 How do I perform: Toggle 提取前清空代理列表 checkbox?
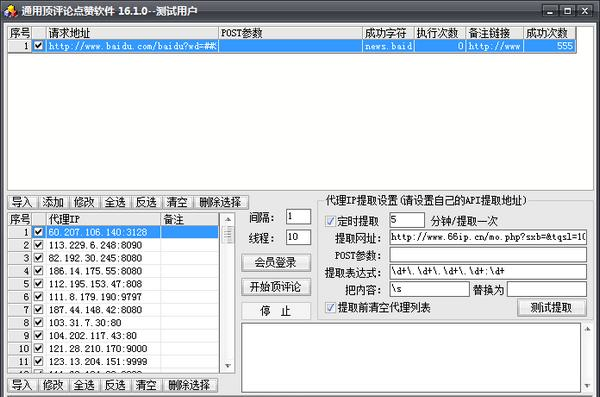pyautogui.click(x=330, y=307)
